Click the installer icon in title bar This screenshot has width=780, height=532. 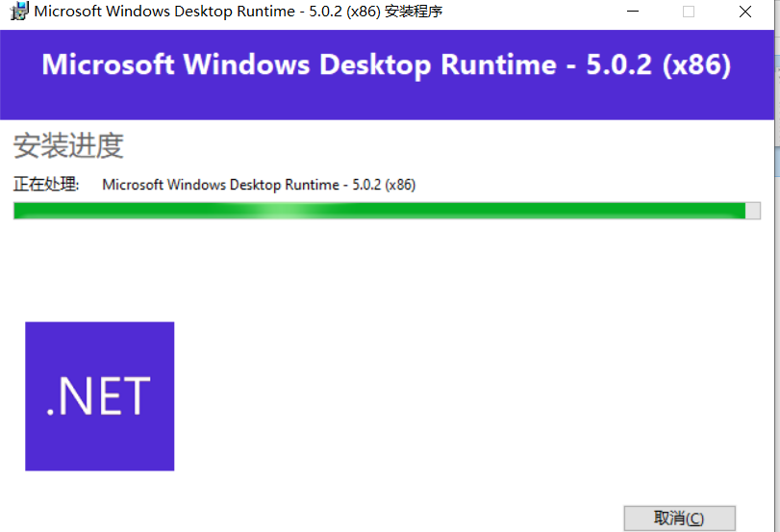pos(19,11)
